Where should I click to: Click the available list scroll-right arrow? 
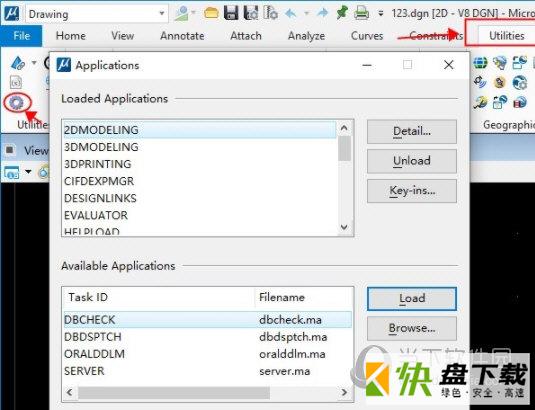tap(344, 392)
